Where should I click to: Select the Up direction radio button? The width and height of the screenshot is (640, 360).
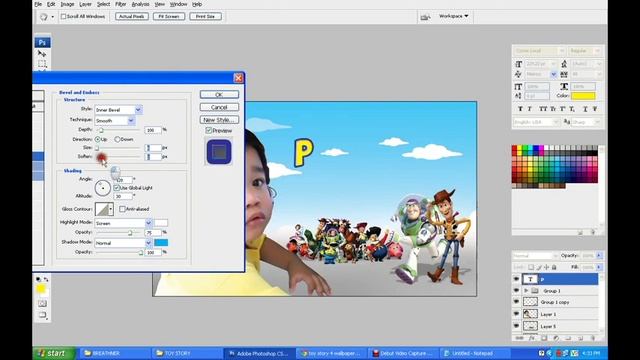(98, 140)
